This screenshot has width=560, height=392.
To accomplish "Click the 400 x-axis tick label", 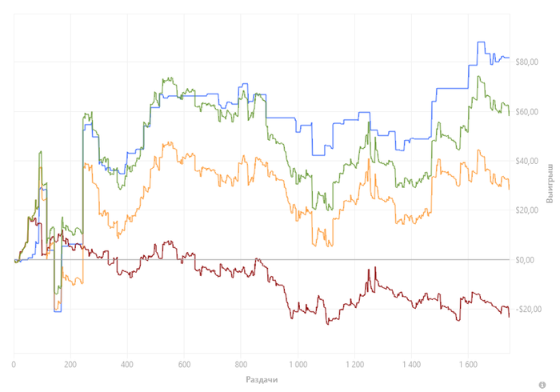I will click(127, 365).
